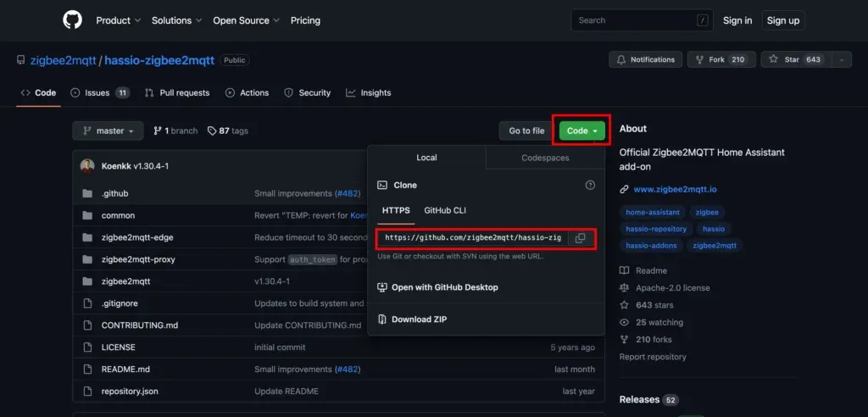Open star lists dropdown arrow
868x417 pixels.
pyautogui.click(x=841, y=59)
